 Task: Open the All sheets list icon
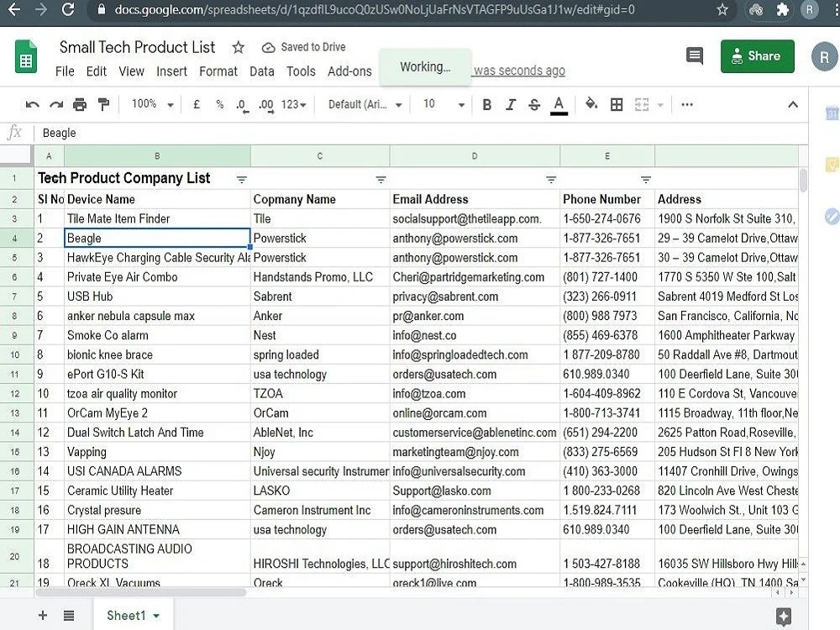pyautogui.click(x=69, y=616)
